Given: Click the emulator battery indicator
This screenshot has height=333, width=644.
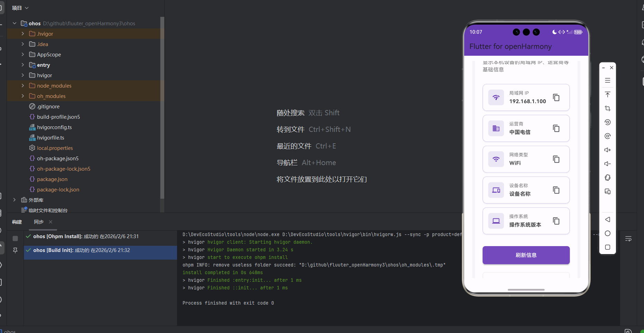Looking at the screenshot, I should 578,32.
